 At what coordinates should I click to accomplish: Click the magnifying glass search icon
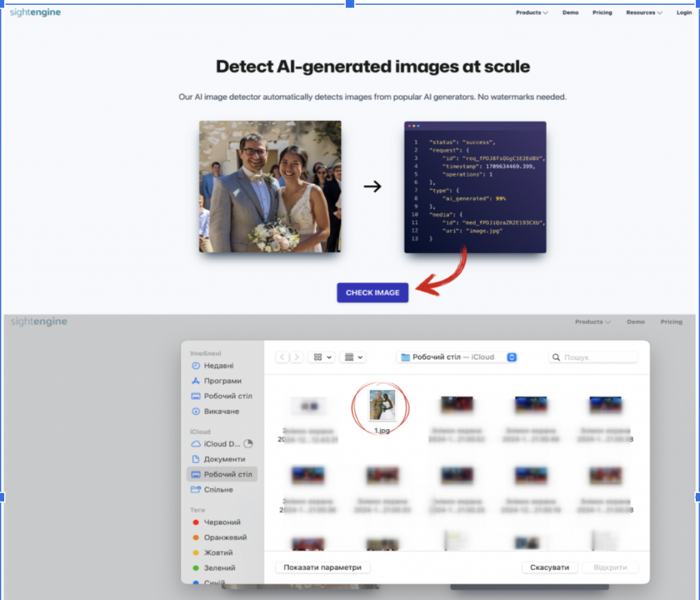point(556,357)
